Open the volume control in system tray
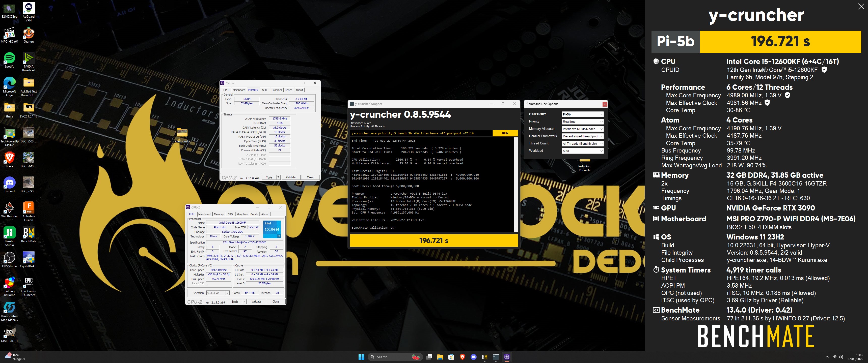The width and height of the screenshot is (868, 363). [842, 357]
